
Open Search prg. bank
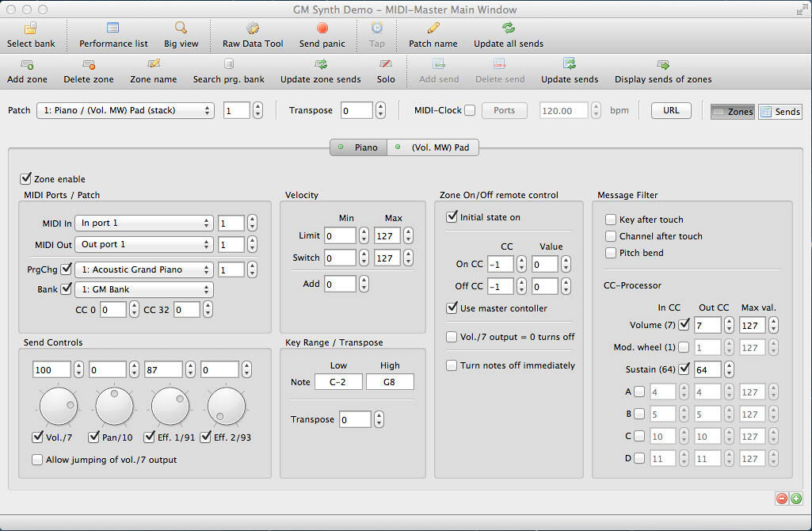(228, 71)
